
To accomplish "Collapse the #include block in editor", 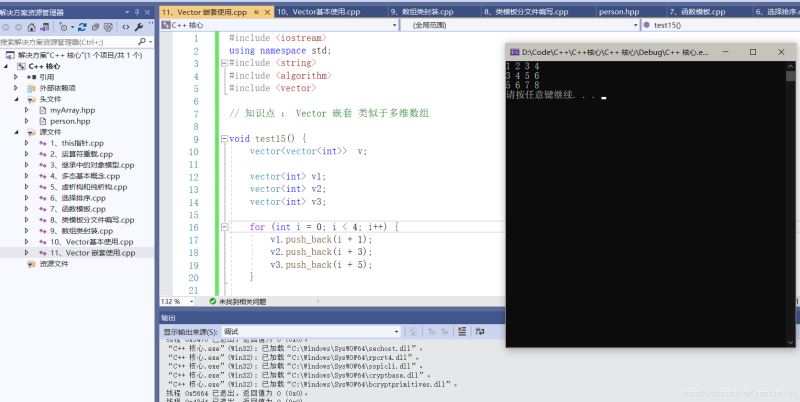I will tap(224, 63).
